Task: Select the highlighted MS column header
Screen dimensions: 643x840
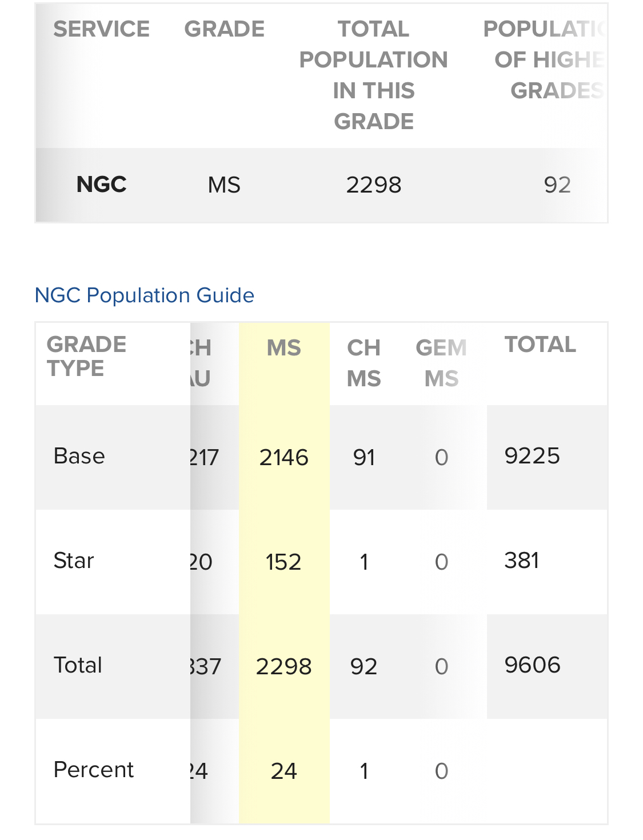Action: [284, 348]
